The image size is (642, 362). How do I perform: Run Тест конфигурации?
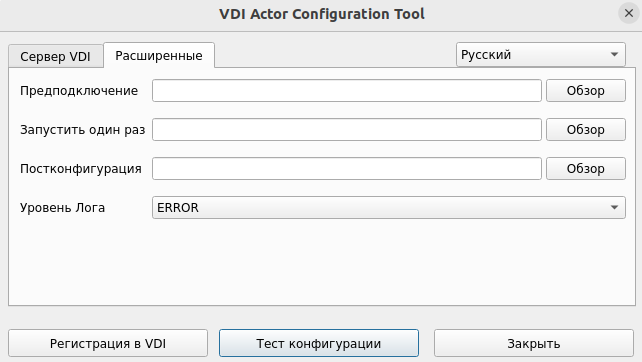pyautogui.click(x=319, y=343)
